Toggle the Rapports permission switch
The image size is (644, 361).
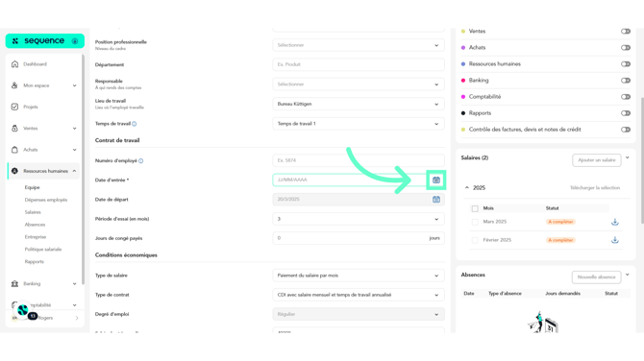[625, 113]
